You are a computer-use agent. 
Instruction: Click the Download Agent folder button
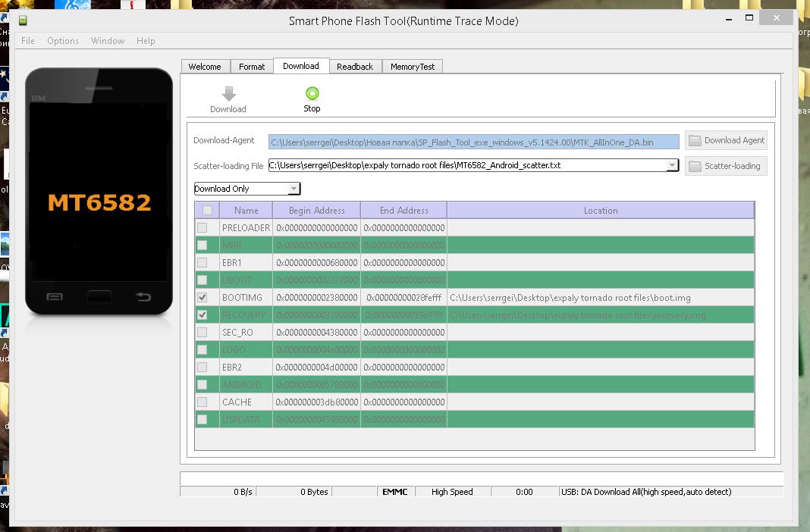(726, 140)
